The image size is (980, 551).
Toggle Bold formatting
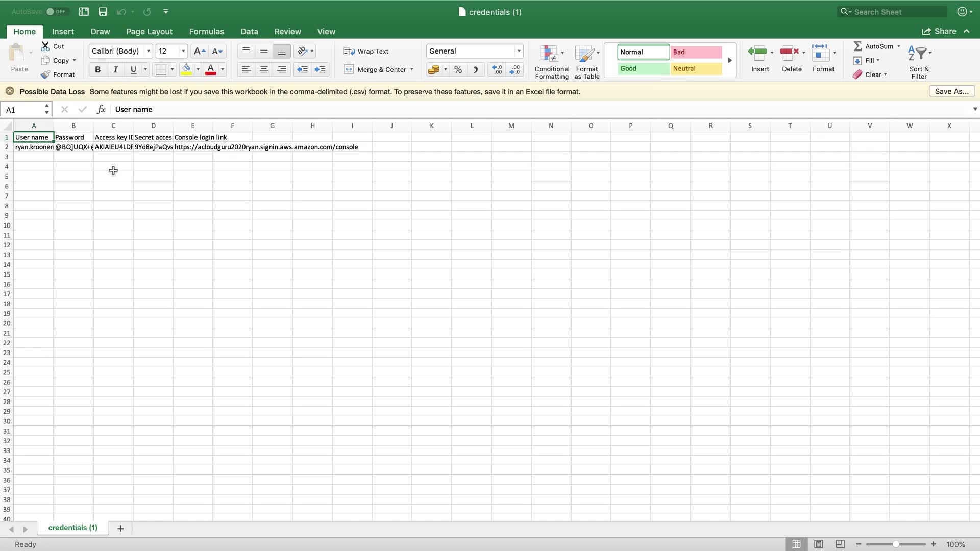[97, 70]
